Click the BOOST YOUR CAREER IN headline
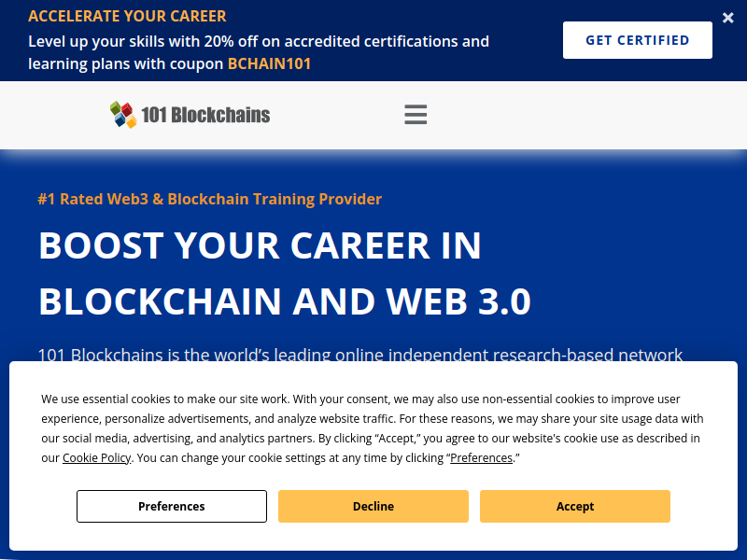Image resolution: width=747 pixels, height=560 pixels. coord(260,245)
